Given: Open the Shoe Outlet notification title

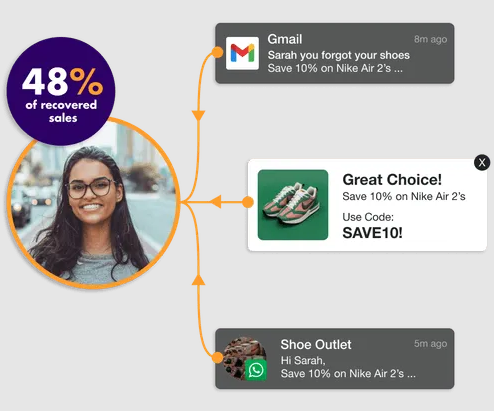Looking at the screenshot, I should (316, 345).
